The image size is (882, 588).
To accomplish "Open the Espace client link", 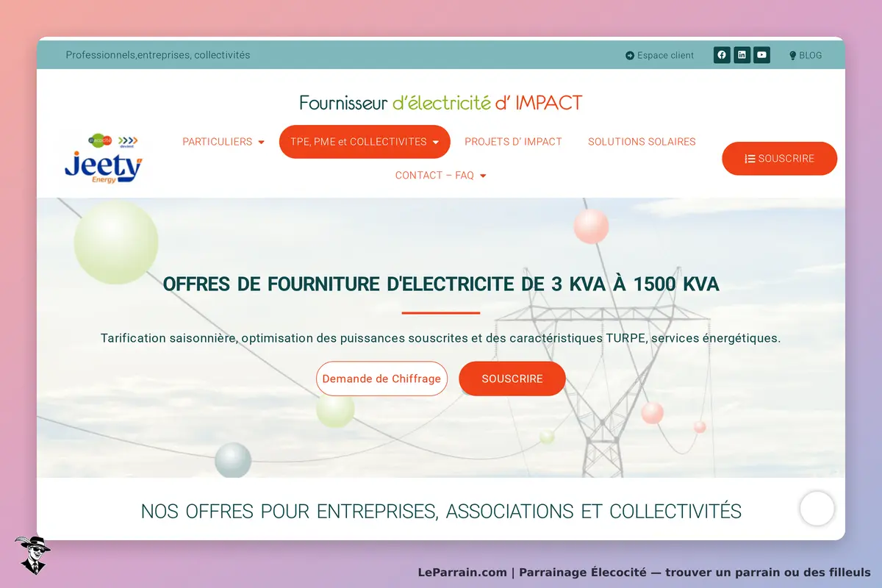I will pyautogui.click(x=660, y=55).
